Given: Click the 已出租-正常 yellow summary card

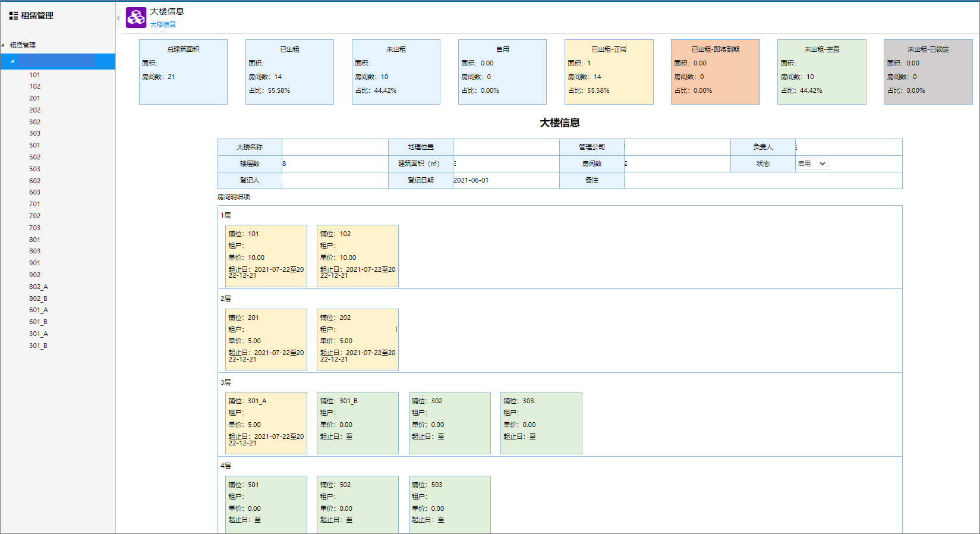Looking at the screenshot, I should [609, 72].
